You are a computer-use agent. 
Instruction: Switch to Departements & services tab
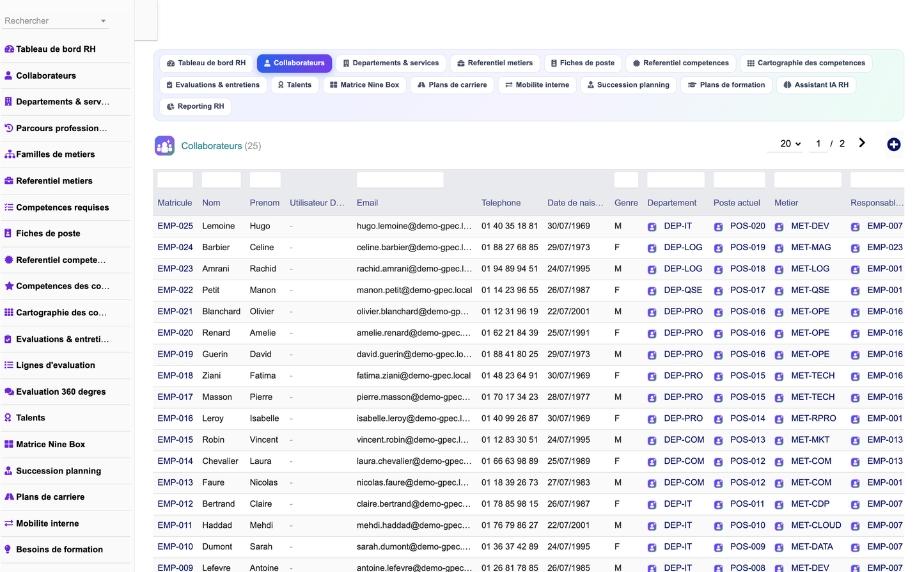391,63
